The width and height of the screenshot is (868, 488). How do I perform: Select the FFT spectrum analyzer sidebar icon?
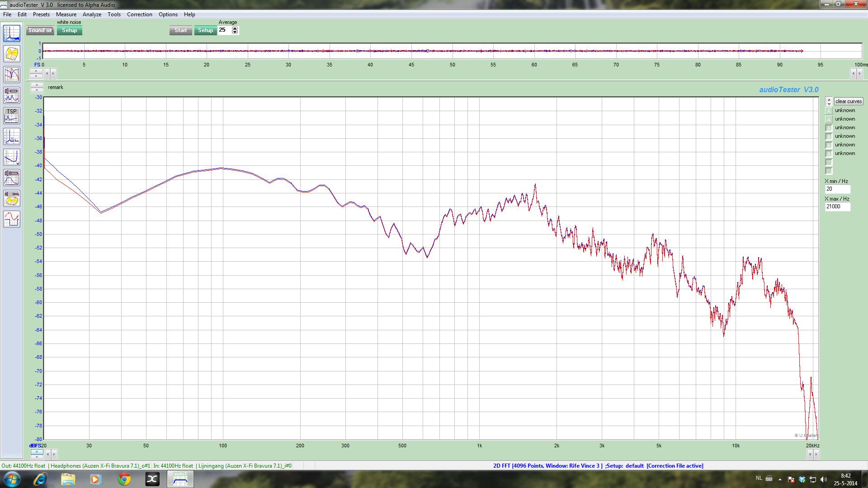click(12, 33)
